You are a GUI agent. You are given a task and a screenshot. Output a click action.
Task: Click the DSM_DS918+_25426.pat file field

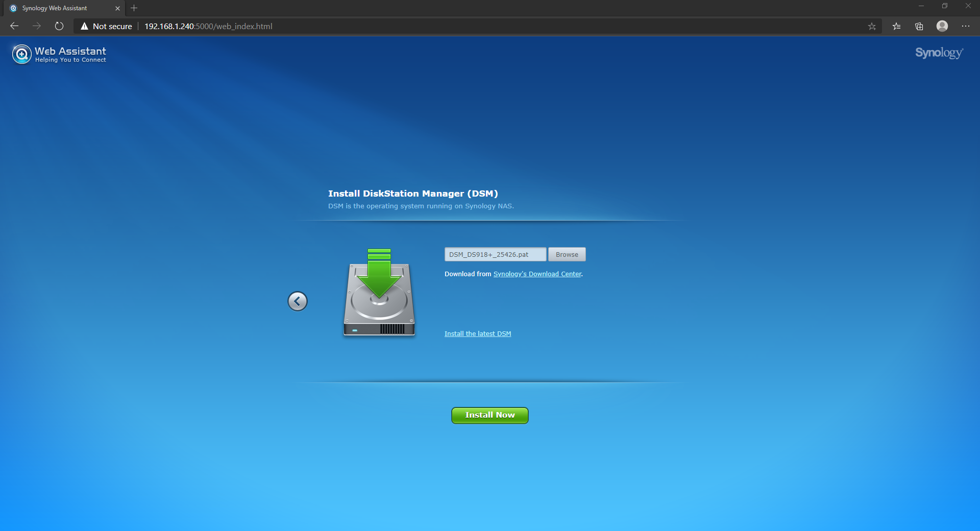495,254
